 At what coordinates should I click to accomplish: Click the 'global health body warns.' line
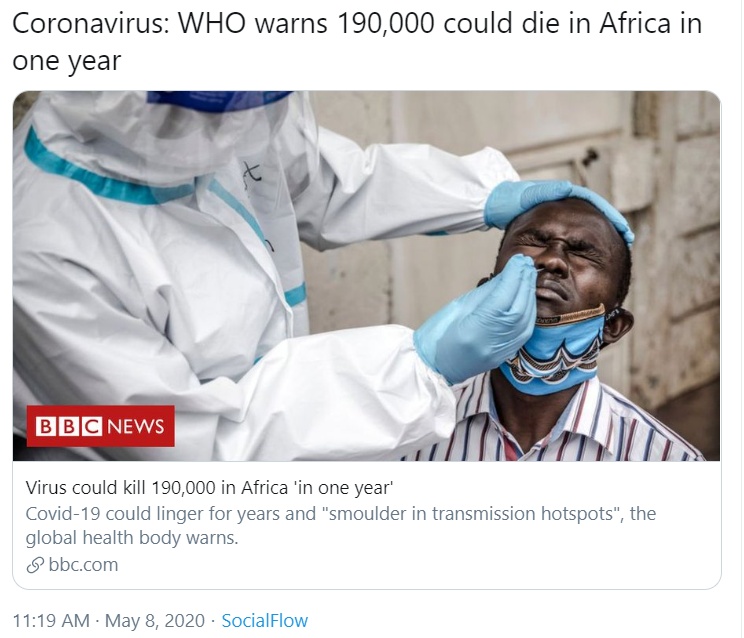[x=132, y=538]
